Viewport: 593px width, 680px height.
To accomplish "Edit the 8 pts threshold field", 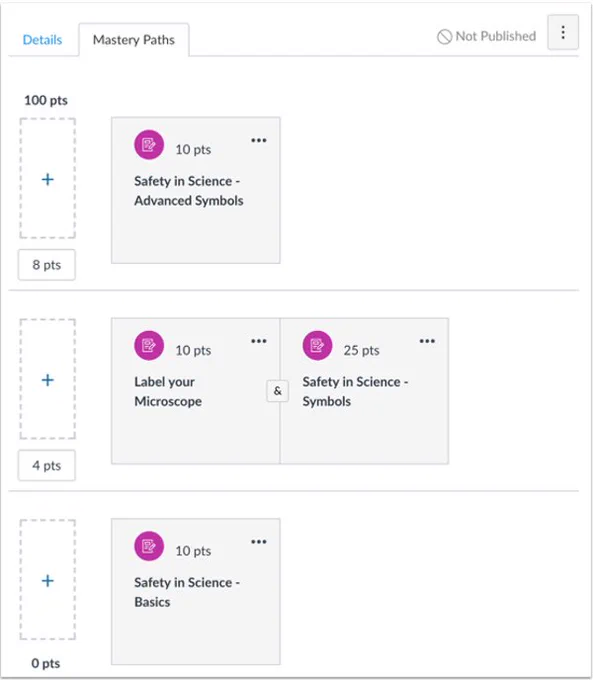I will click(x=46, y=265).
